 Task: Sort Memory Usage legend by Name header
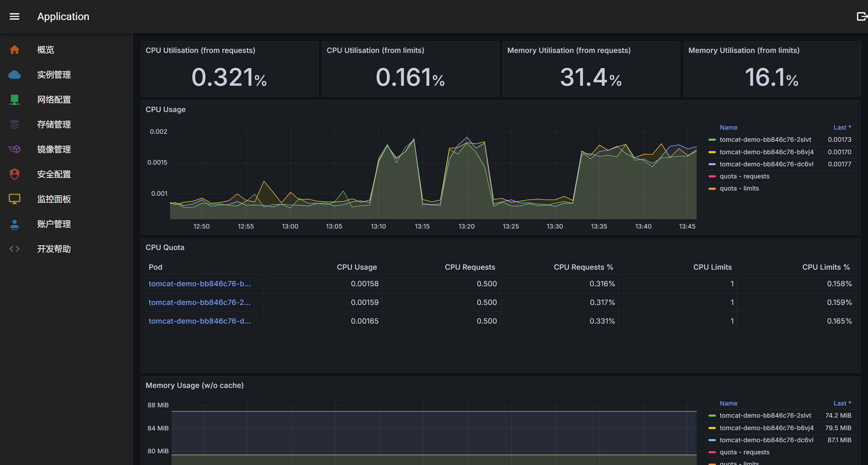[x=728, y=403]
